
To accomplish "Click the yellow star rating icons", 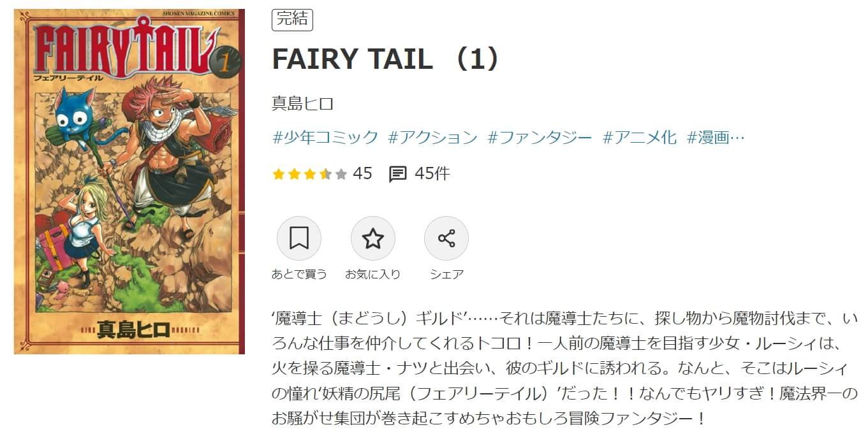I will (309, 174).
